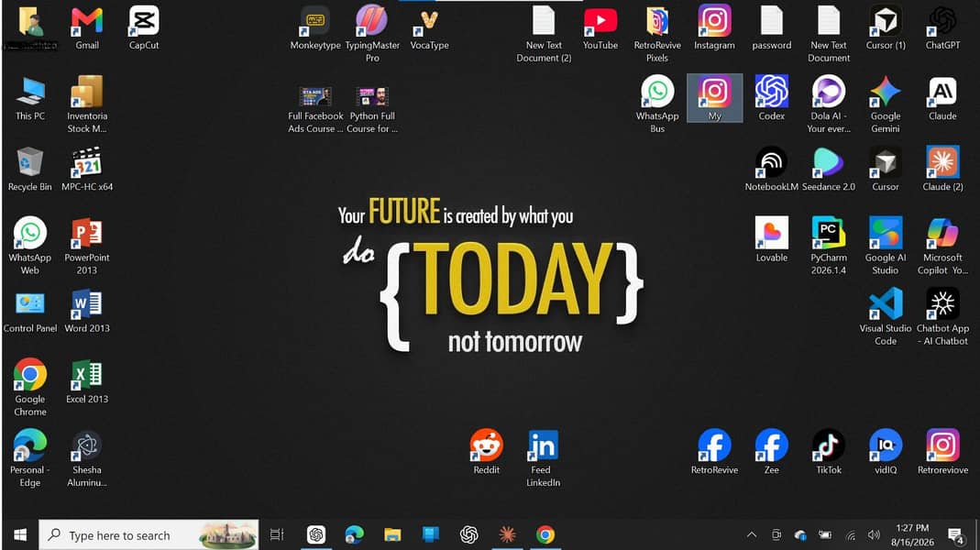The width and height of the screenshot is (980, 550).
Task: Select the Claude (2) orange icon
Action: (942, 170)
